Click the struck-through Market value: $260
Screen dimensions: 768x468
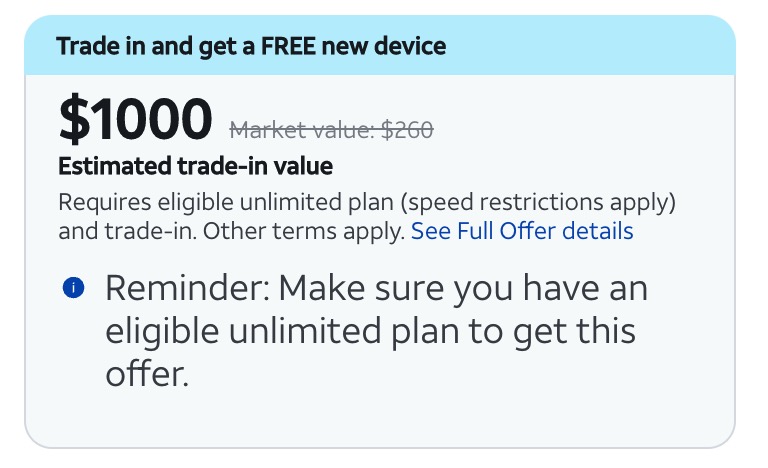click(x=331, y=129)
